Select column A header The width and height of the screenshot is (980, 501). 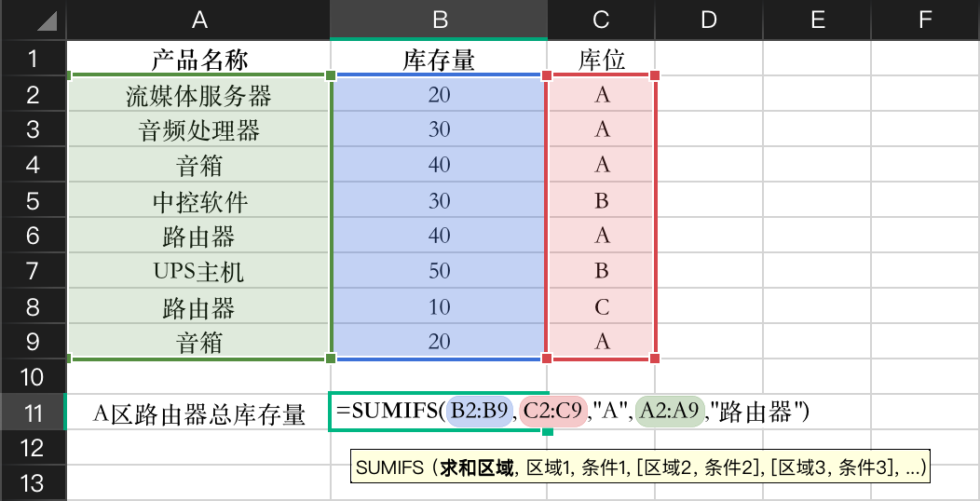(198, 20)
